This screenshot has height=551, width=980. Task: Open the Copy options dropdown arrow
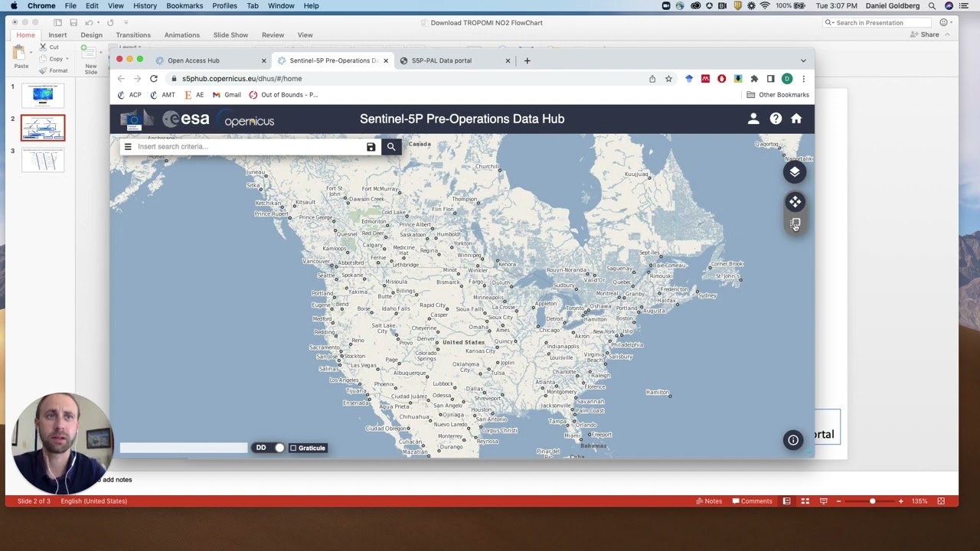point(68,59)
